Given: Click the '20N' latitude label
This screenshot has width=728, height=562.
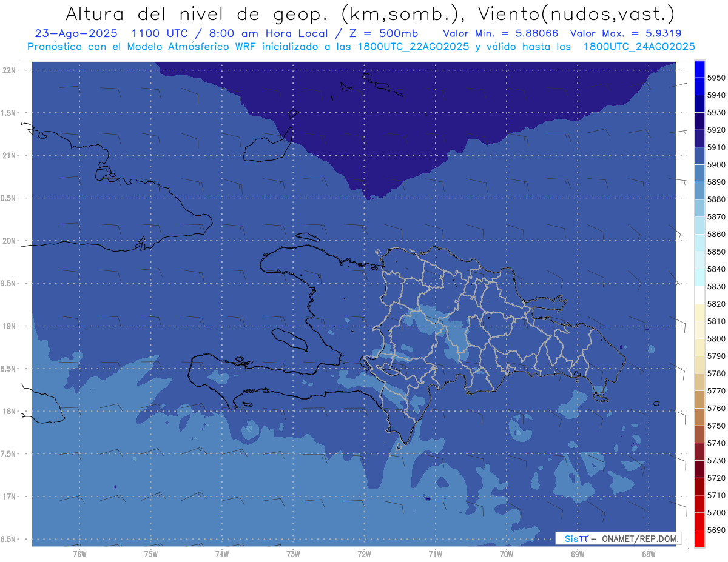Looking at the screenshot, I should click(x=10, y=241).
